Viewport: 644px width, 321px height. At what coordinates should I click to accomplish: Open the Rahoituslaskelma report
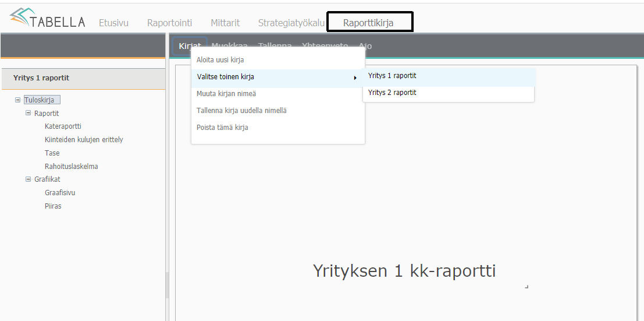click(x=71, y=167)
